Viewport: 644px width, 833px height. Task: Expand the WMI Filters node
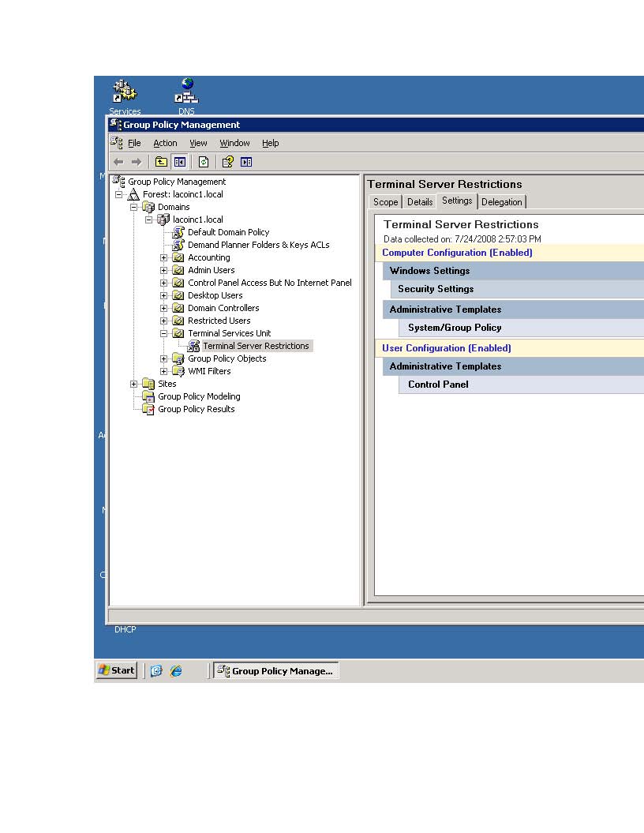coord(164,371)
